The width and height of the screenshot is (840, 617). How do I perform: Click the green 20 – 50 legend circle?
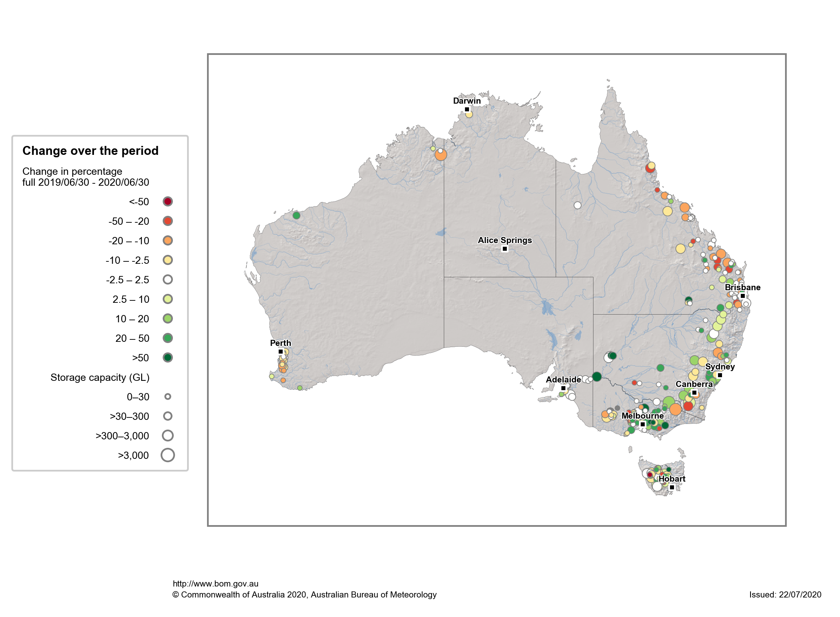pyautogui.click(x=168, y=338)
